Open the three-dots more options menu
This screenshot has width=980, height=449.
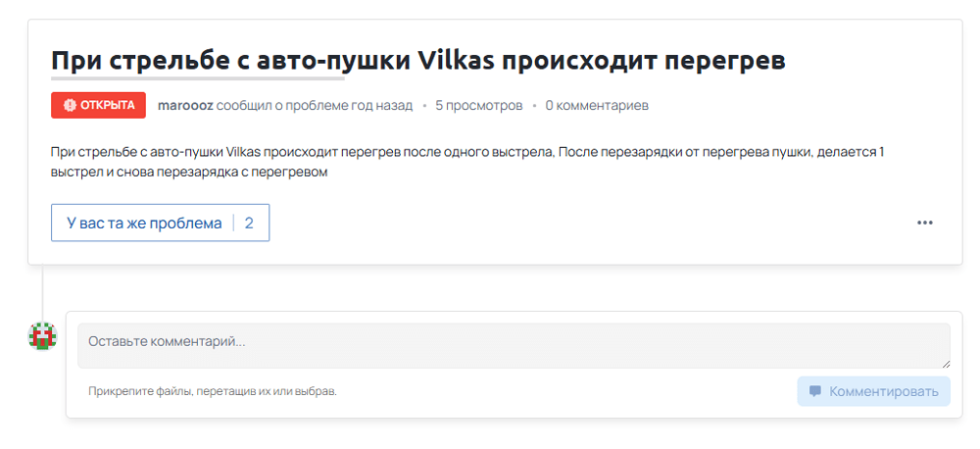click(924, 223)
